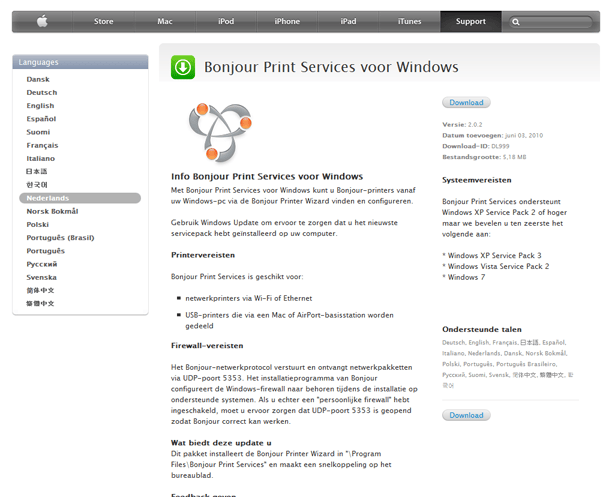Click the search magnifier icon
This screenshot has width=612, height=497.
coord(517,21)
